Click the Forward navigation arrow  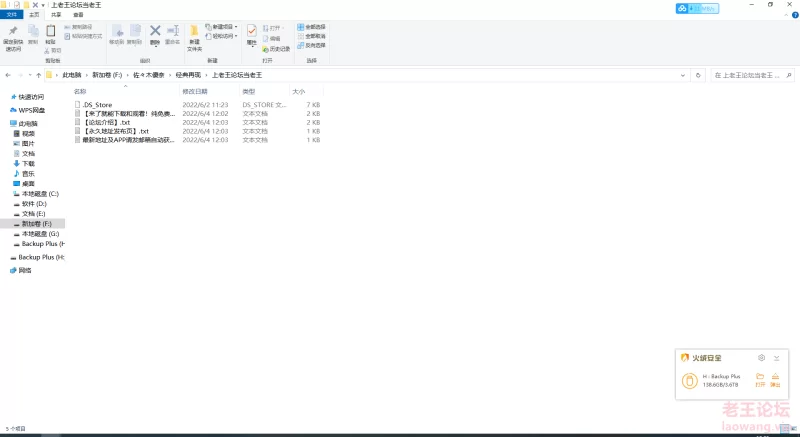point(20,75)
